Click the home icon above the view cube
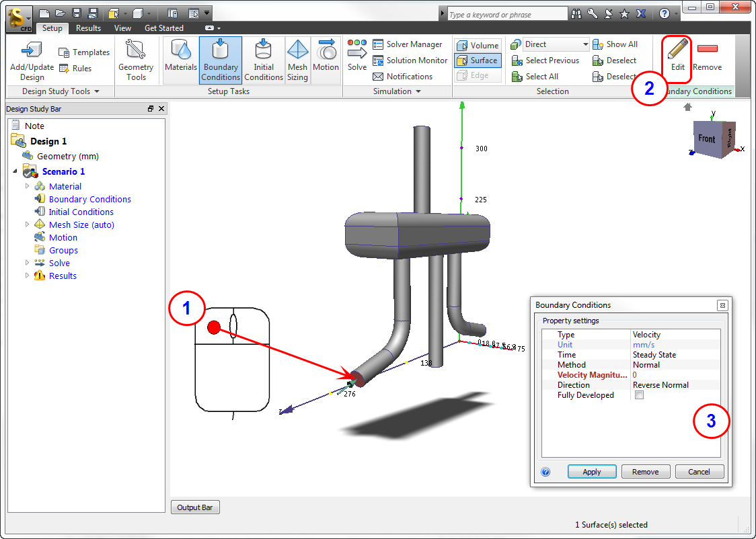This screenshot has width=756, height=539. pos(687,107)
